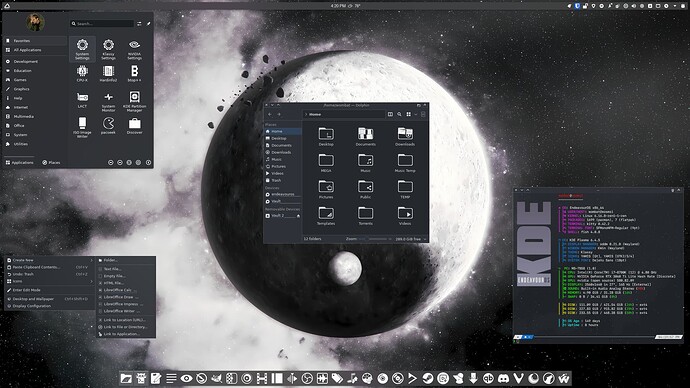Screen dimensions: 690x388
Task: Toggle Dolphin split view icon
Action: tap(390, 114)
